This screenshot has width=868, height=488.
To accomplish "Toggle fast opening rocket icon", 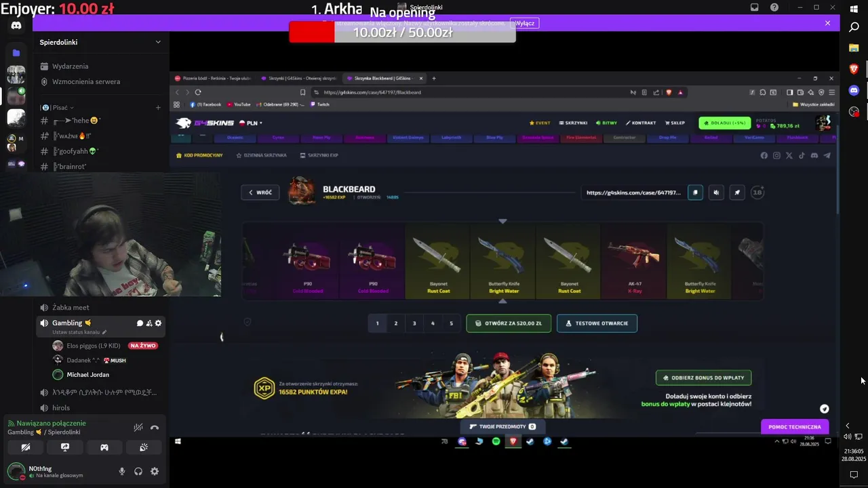I will 737,192.
